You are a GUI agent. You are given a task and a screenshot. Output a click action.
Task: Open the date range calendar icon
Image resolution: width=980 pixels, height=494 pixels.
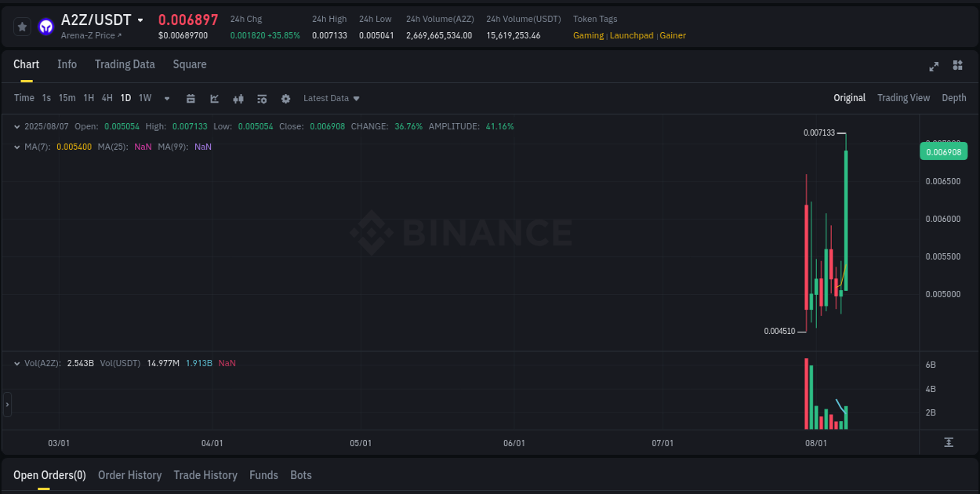click(x=191, y=98)
